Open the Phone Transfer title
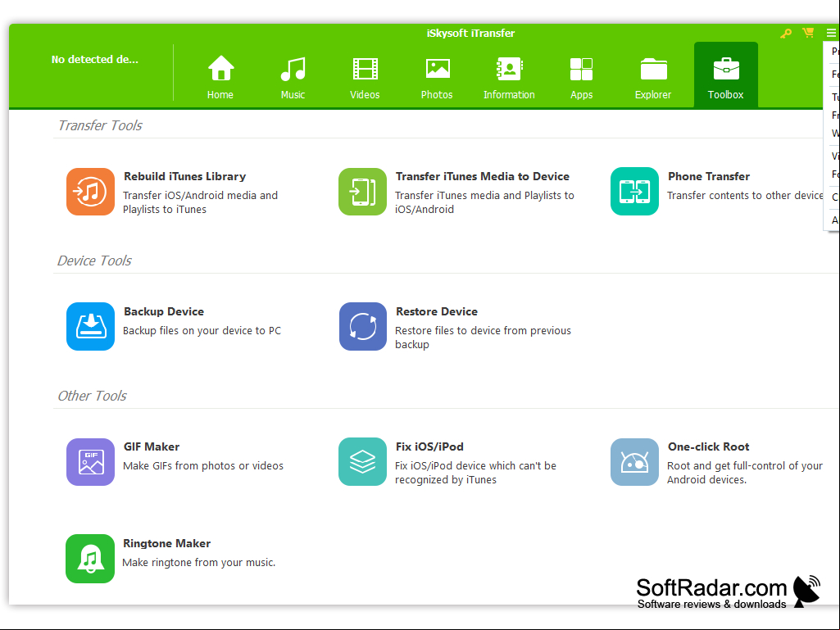The width and height of the screenshot is (840, 630). pyautogui.click(x=709, y=176)
